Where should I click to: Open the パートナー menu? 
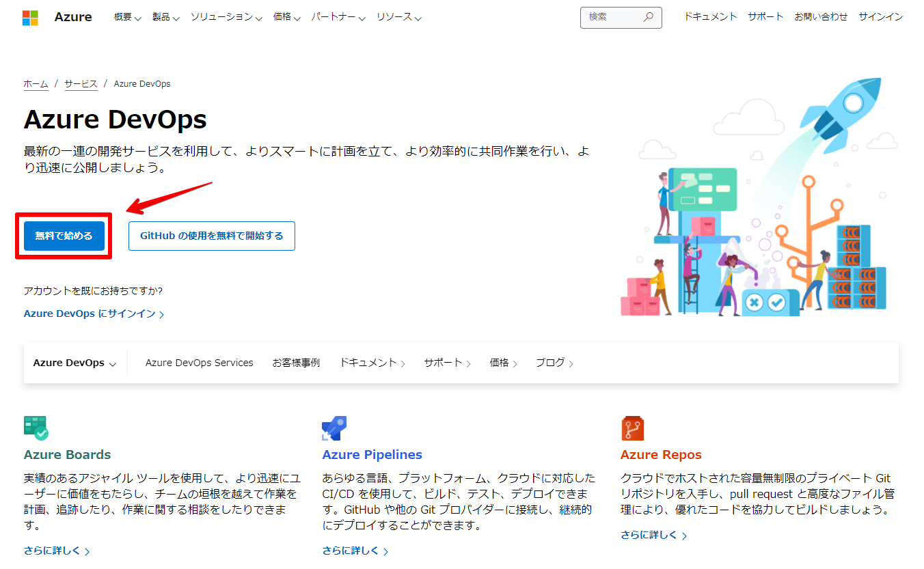(338, 17)
